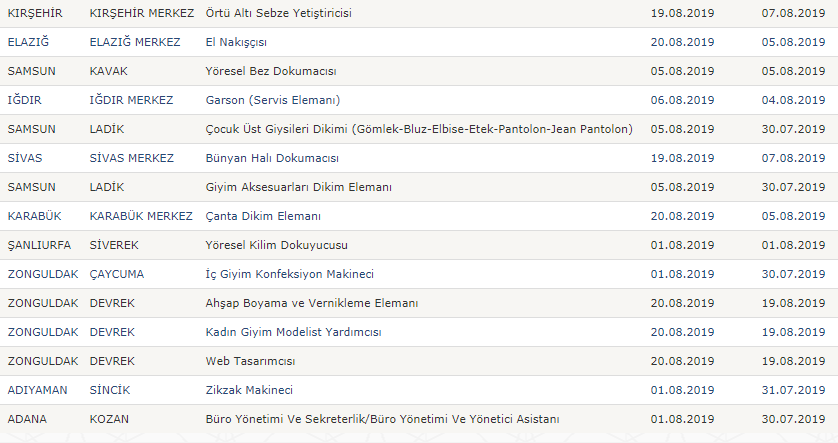Click Ahşap Boyama ve Vernikleme Elemanı

point(311,303)
